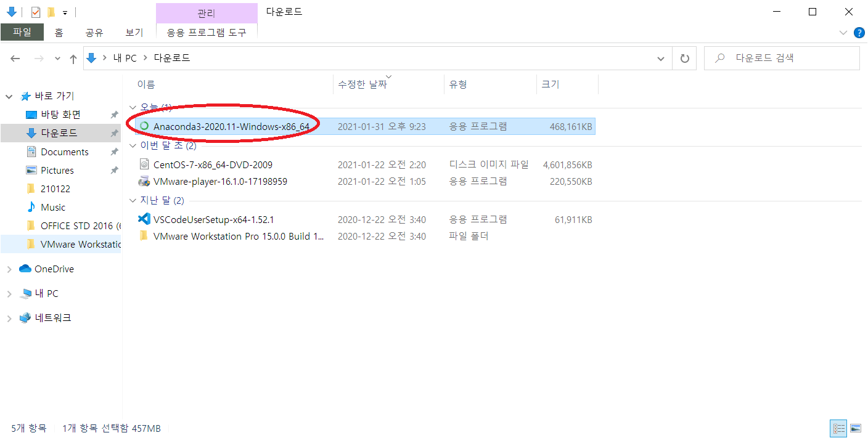Click 다운로드 in the address breadcrumb
This screenshot has width=868, height=438.
click(x=172, y=59)
